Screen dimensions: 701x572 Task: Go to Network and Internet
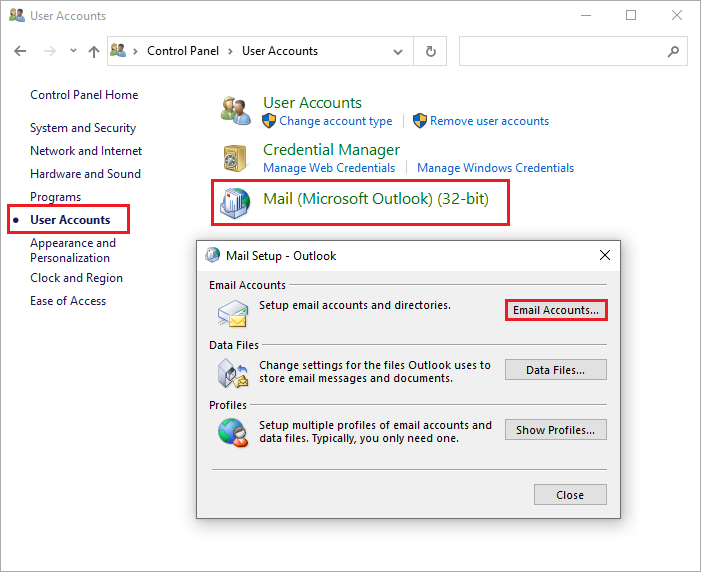(86, 151)
